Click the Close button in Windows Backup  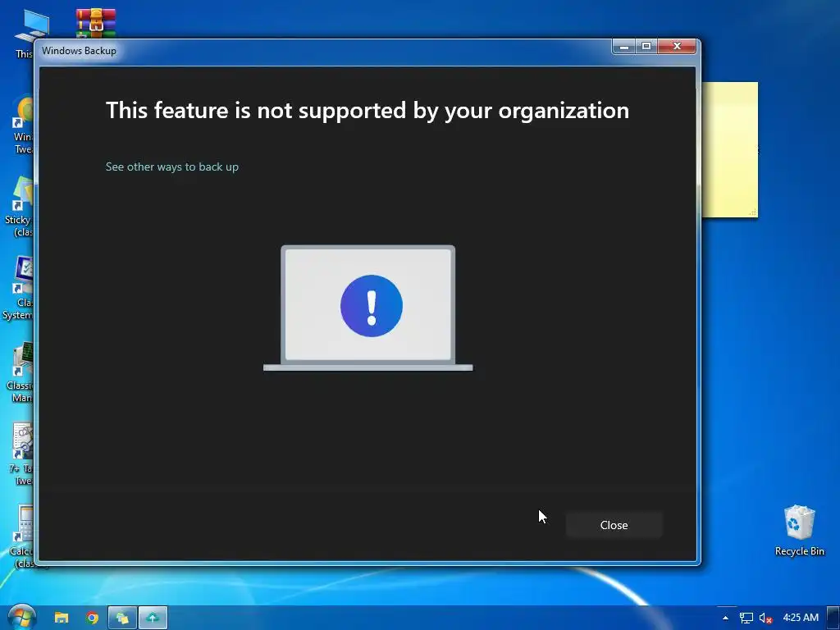pos(614,525)
